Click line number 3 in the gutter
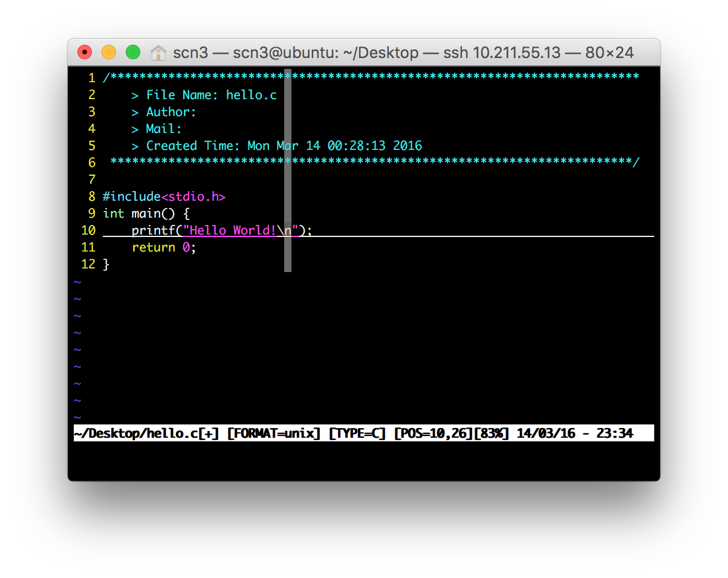The width and height of the screenshot is (728, 578). [92, 112]
